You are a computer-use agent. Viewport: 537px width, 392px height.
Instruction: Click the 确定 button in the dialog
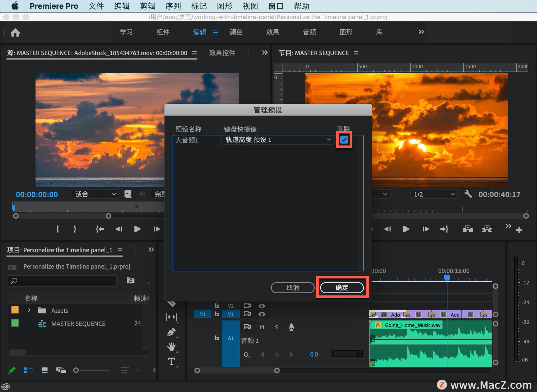point(342,287)
